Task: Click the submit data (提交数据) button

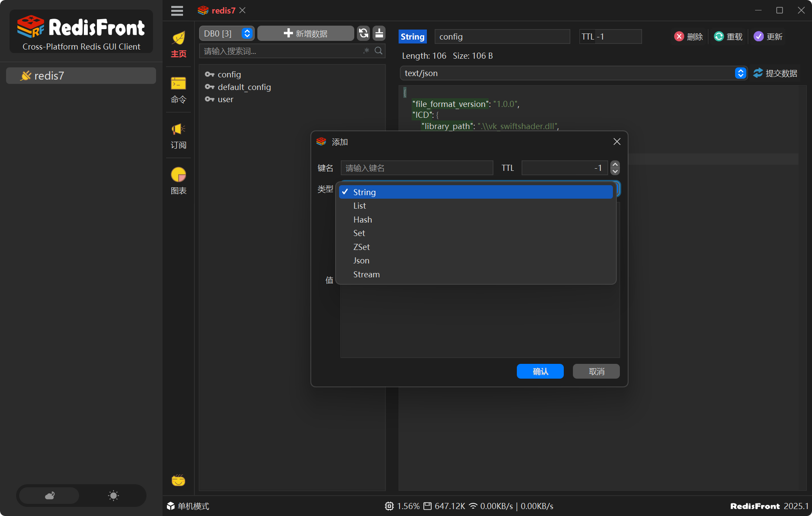Action: 775,73
